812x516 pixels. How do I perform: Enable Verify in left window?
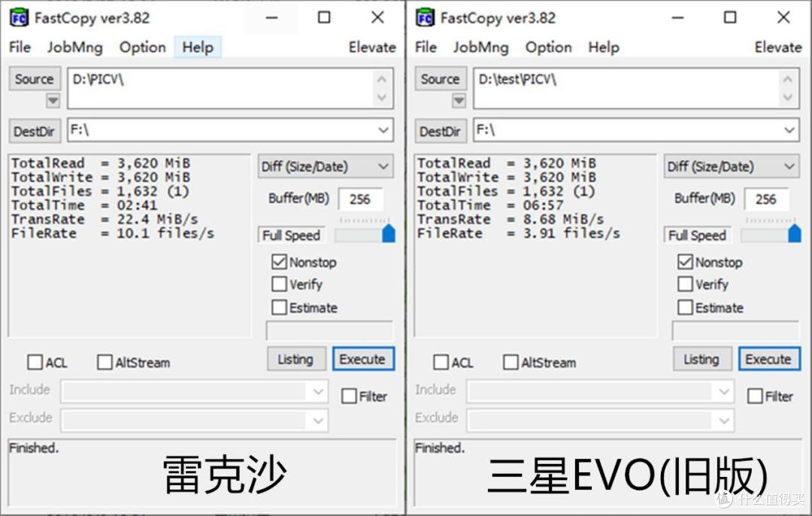(279, 284)
